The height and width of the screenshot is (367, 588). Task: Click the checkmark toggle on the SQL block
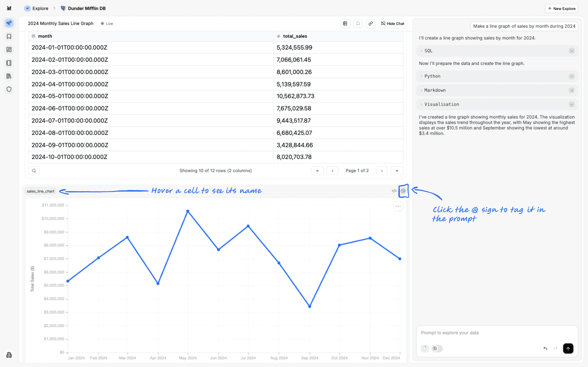click(572, 51)
